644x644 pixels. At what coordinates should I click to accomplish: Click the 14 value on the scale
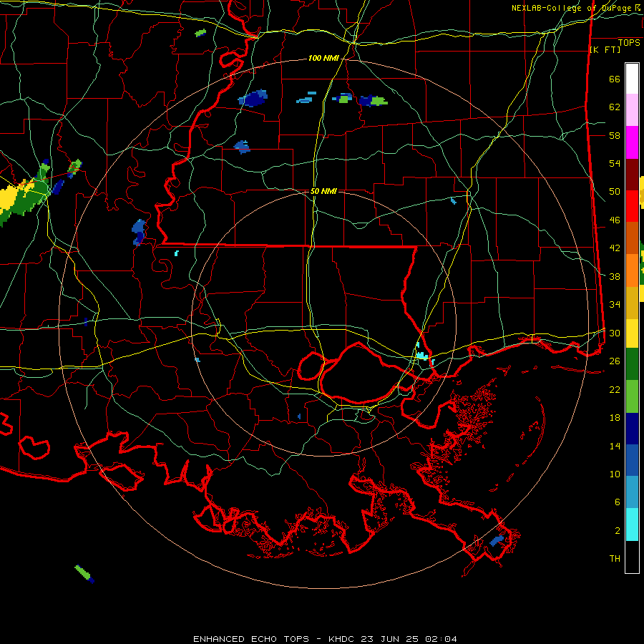point(615,446)
